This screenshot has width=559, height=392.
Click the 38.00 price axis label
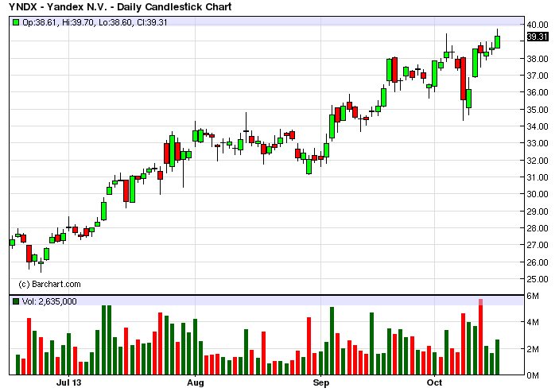(538, 59)
